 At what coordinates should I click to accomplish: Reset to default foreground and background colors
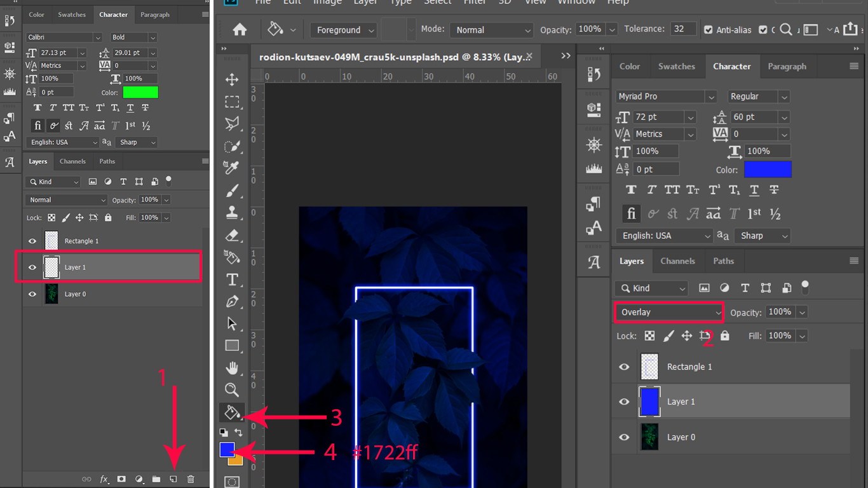[224, 433]
